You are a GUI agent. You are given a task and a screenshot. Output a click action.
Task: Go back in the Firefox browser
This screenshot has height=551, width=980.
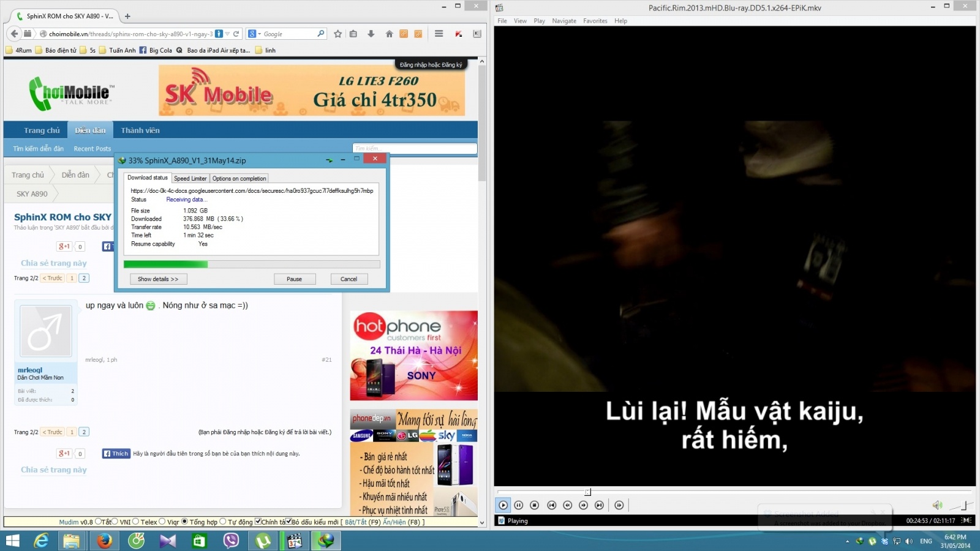(15, 34)
